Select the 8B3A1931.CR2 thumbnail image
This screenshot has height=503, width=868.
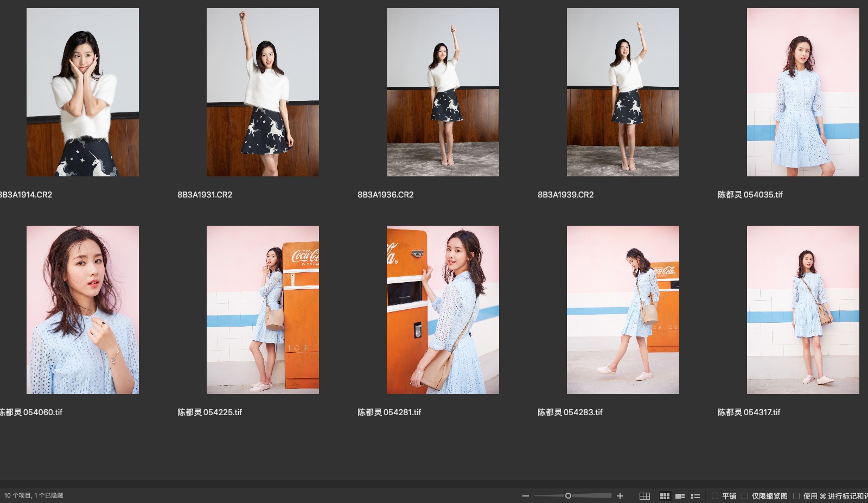tap(263, 92)
